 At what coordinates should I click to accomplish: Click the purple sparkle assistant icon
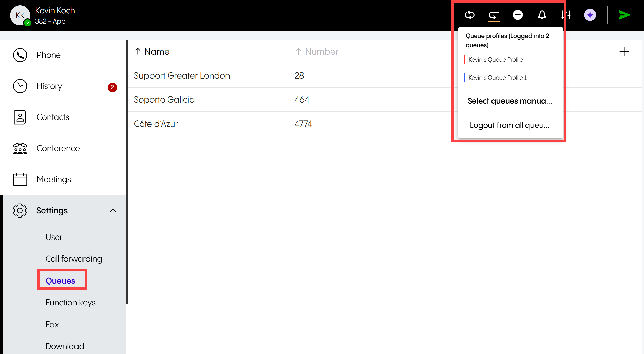pos(590,15)
